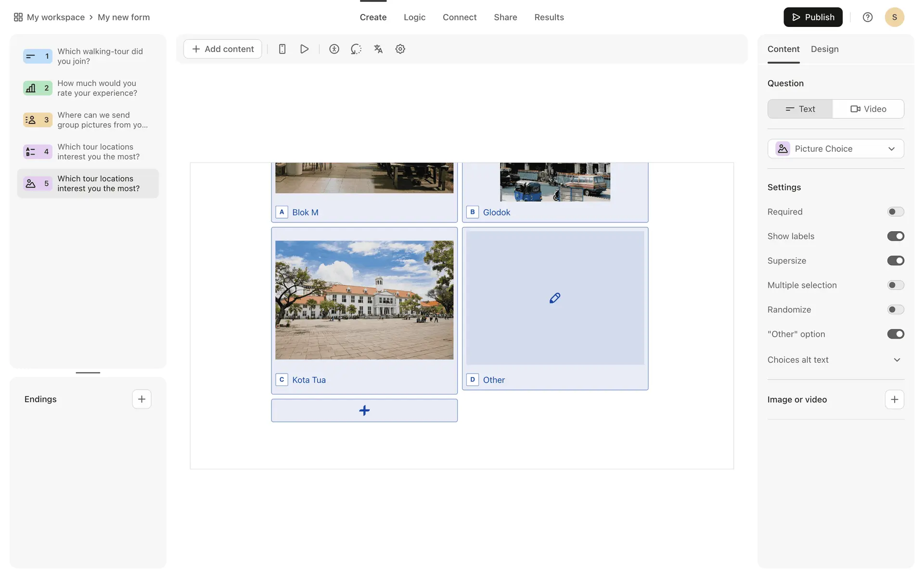The width and height of the screenshot is (924, 578).
Task: Enable Multiple selection toggle
Action: (895, 285)
